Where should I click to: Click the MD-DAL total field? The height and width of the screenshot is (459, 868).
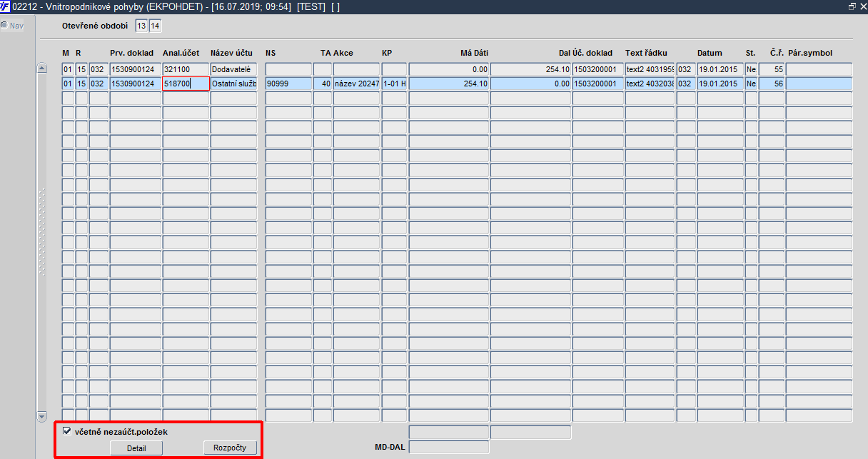pos(449,447)
